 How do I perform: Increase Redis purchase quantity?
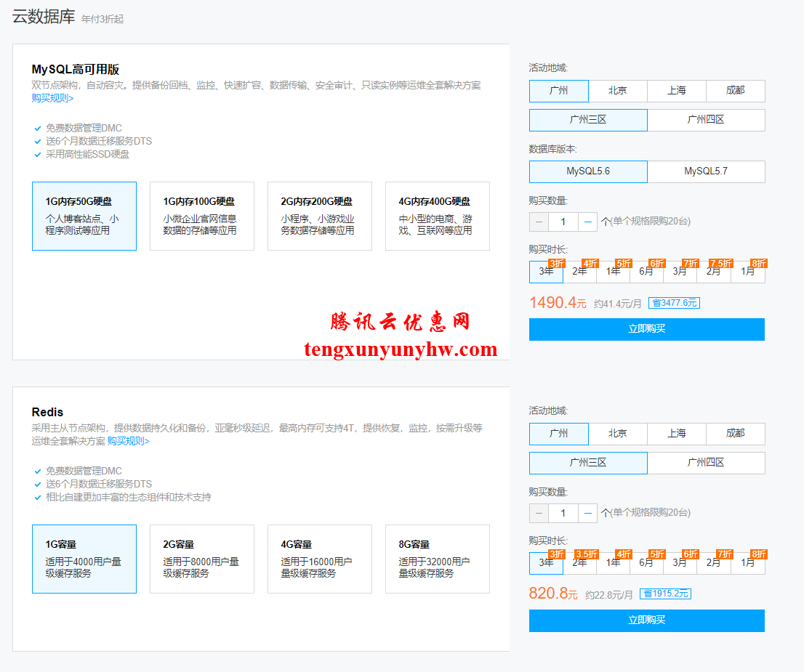click(587, 513)
